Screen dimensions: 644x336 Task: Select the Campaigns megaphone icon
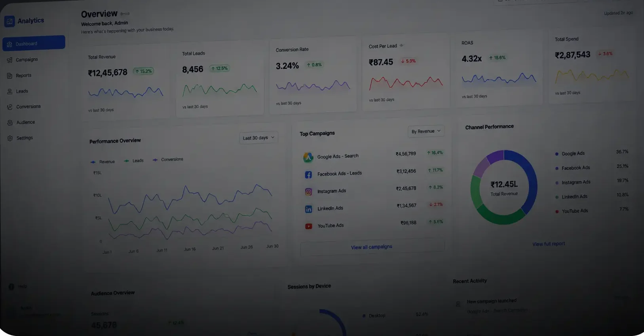pyautogui.click(x=9, y=60)
